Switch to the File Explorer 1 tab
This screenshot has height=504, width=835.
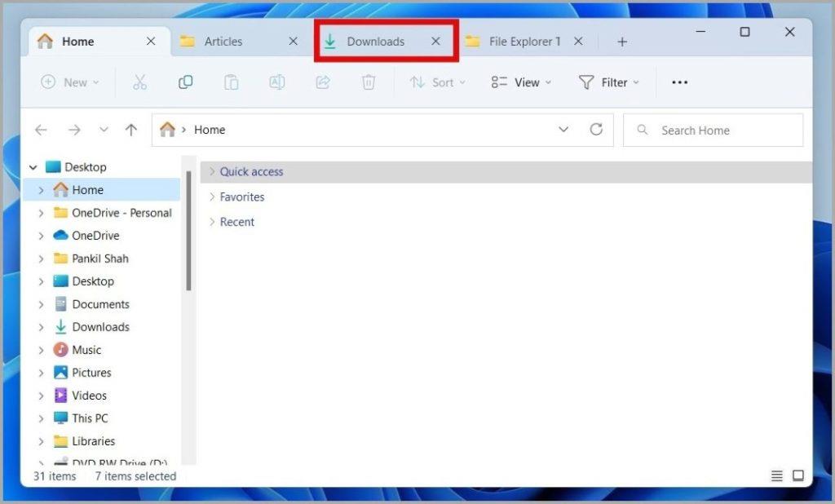524,41
